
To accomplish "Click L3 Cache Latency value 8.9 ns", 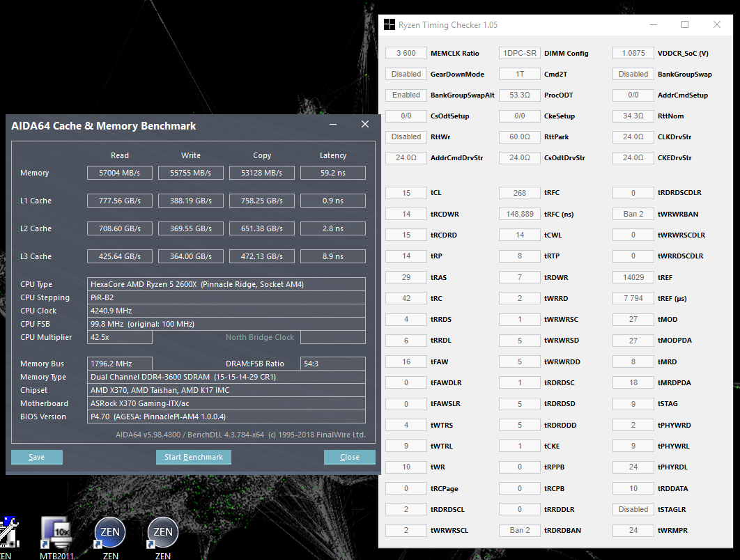I will click(332, 256).
